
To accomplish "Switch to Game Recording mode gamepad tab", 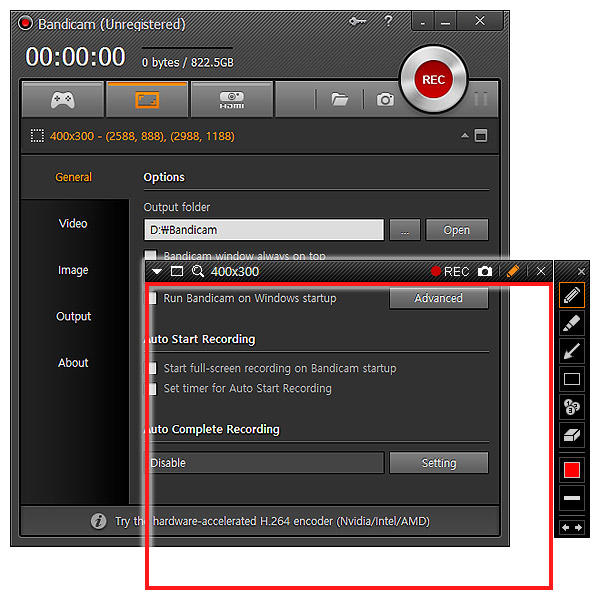I will (63, 99).
